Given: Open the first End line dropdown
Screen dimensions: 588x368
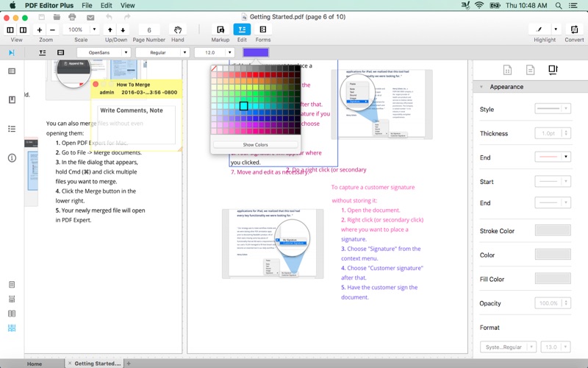Looking at the screenshot, I should [553, 157].
